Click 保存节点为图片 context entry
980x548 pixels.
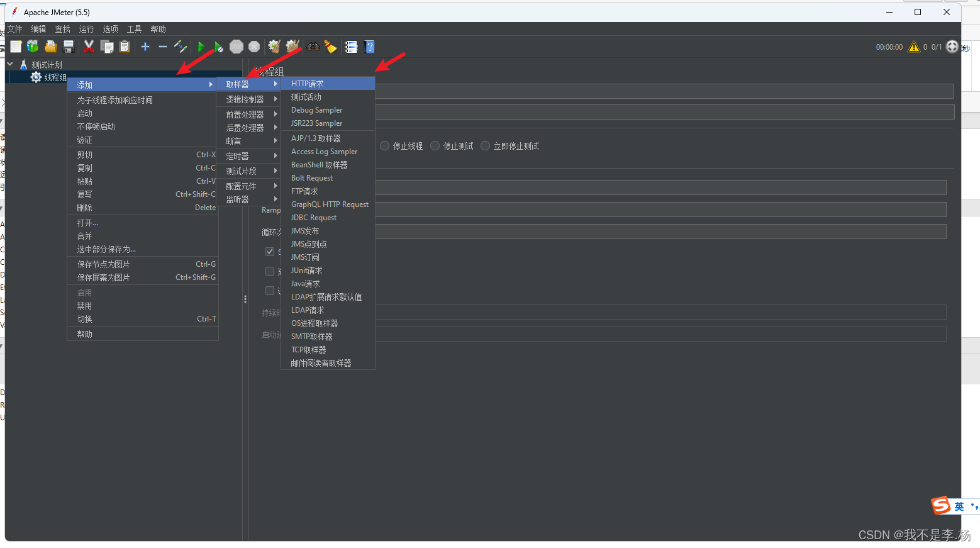142,264
